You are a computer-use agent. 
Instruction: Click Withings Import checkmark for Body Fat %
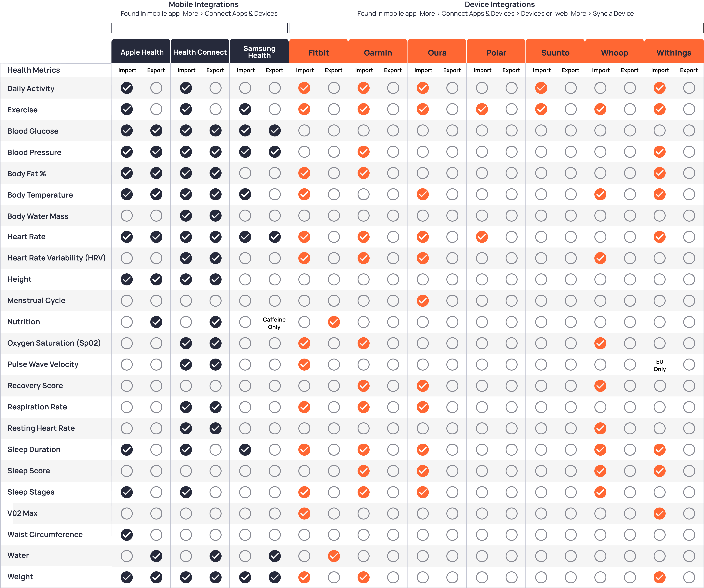(659, 173)
